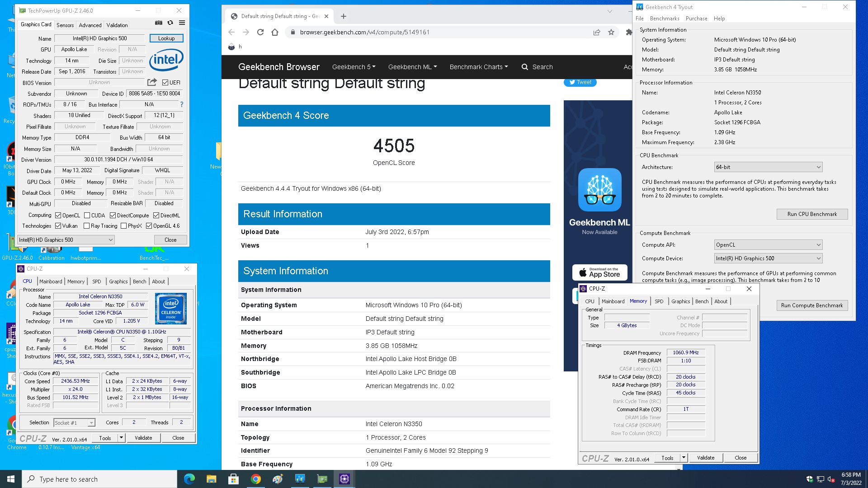Toggle the CUDA checkbox

point(87,216)
